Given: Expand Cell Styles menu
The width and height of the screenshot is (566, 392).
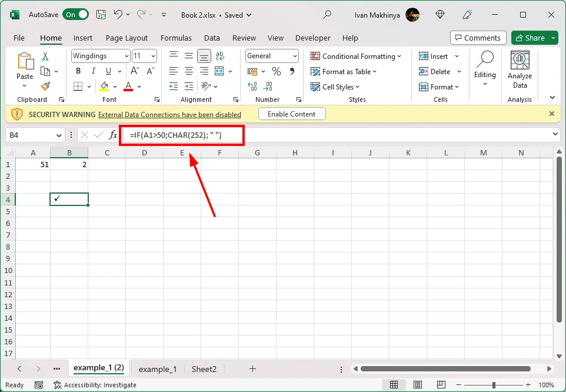Looking at the screenshot, I should point(335,87).
